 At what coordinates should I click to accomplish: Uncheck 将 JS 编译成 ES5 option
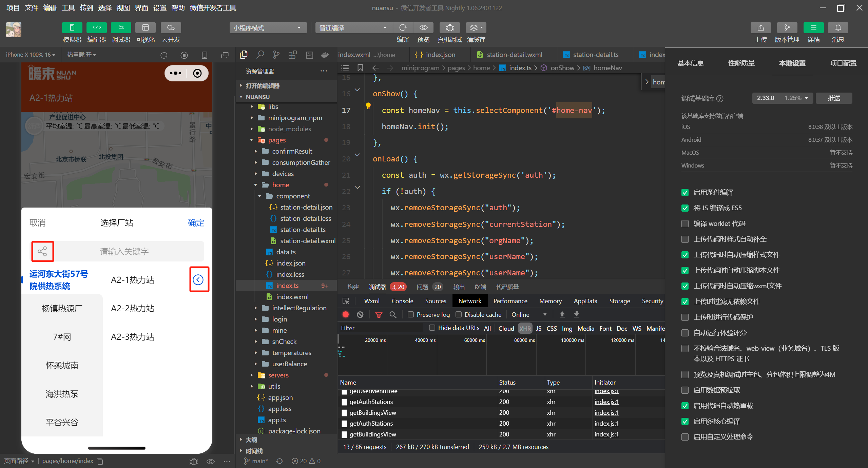point(685,208)
